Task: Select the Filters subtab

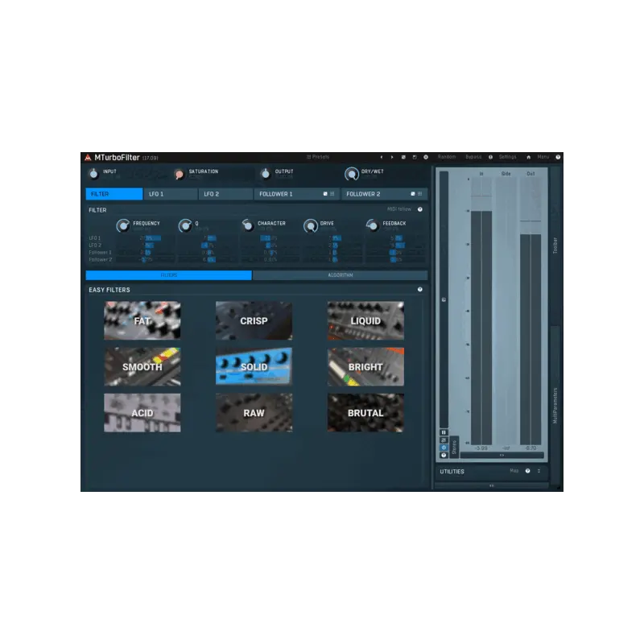Action: pos(169,275)
